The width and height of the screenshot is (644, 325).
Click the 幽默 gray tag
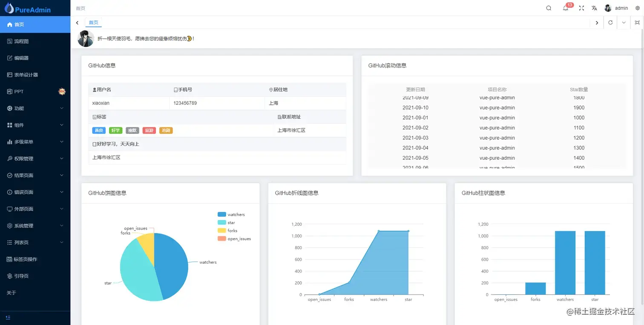pos(132,130)
